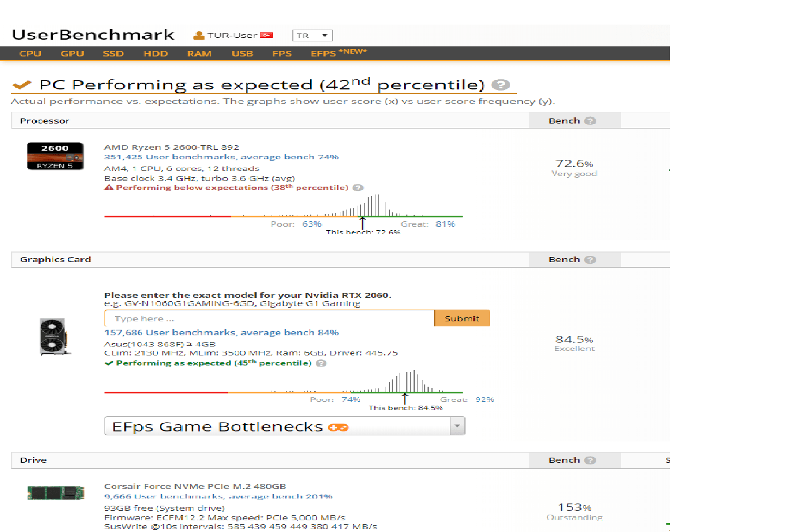Click the Graphics Card section header
The image size is (793, 532).
[x=55, y=259]
